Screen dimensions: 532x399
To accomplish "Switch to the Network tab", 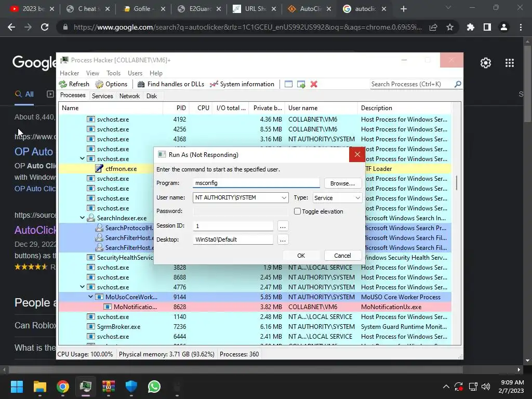I will click(x=129, y=96).
